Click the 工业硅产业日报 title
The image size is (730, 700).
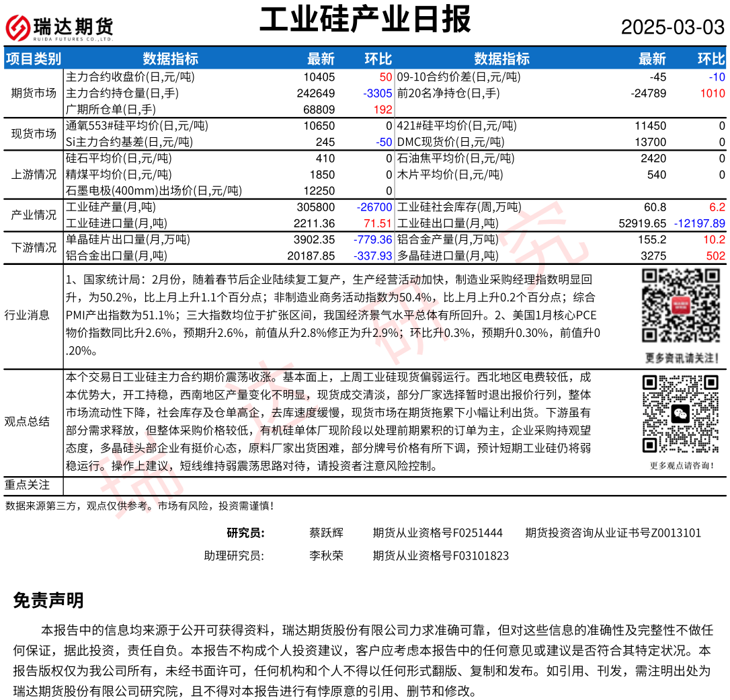pos(365,20)
